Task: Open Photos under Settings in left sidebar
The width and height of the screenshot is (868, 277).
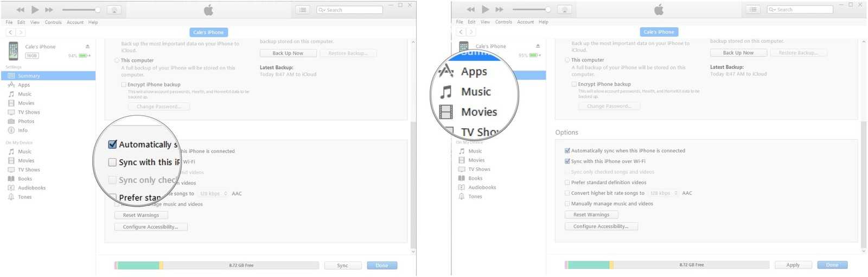Action: tap(25, 121)
